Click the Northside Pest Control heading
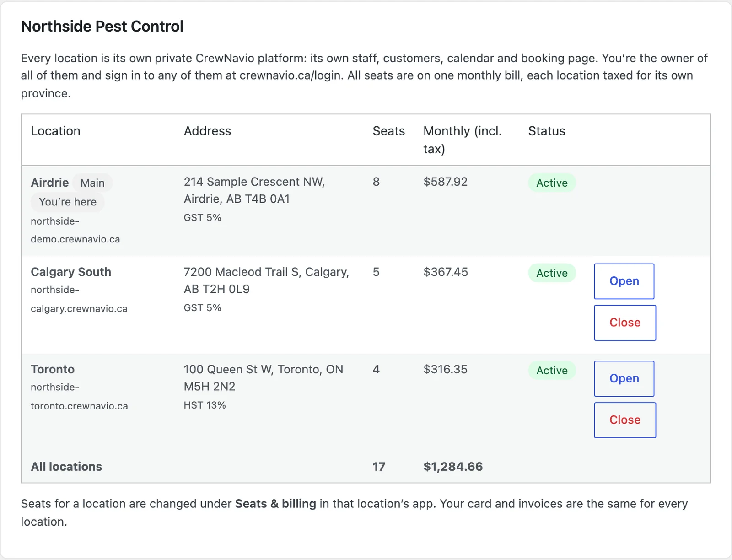Viewport: 732px width, 560px height. pyautogui.click(x=102, y=27)
